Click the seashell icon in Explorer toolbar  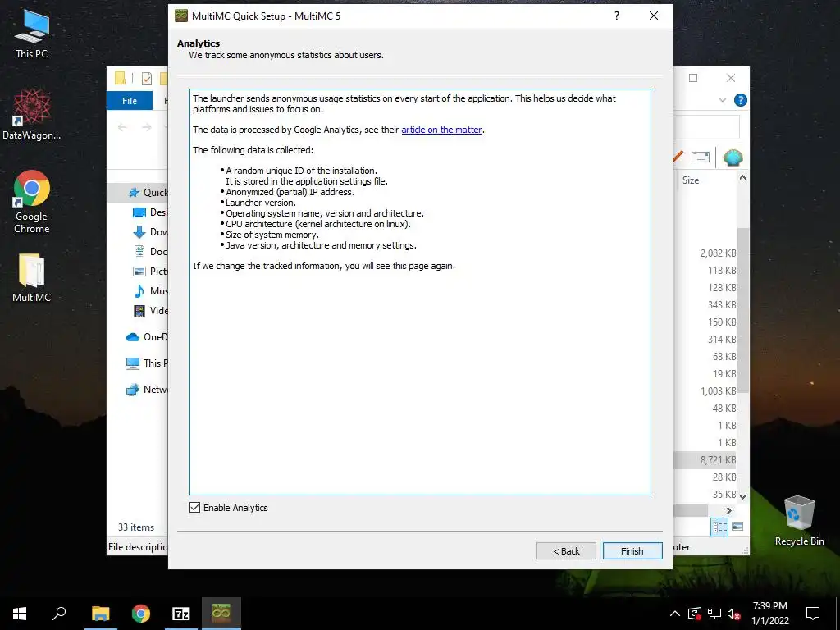click(x=733, y=157)
